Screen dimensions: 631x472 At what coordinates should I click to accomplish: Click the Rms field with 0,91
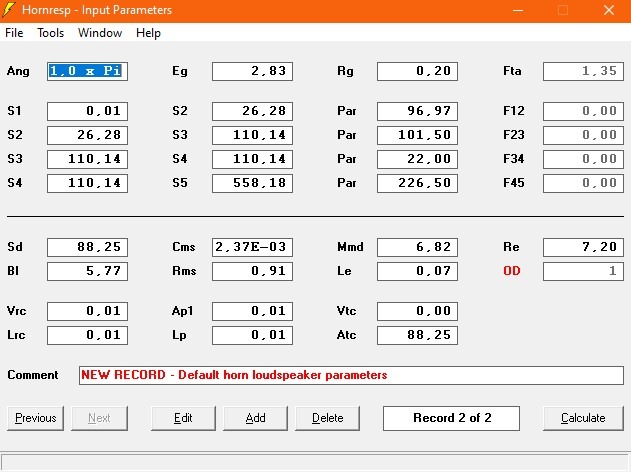[x=252, y=271]
